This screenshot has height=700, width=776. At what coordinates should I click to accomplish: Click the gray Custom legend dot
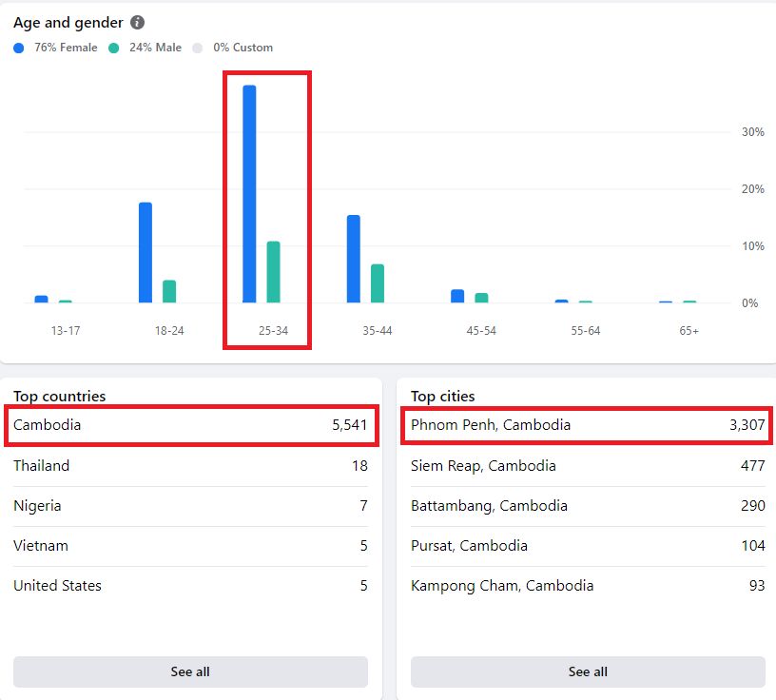tap(198, 48)
